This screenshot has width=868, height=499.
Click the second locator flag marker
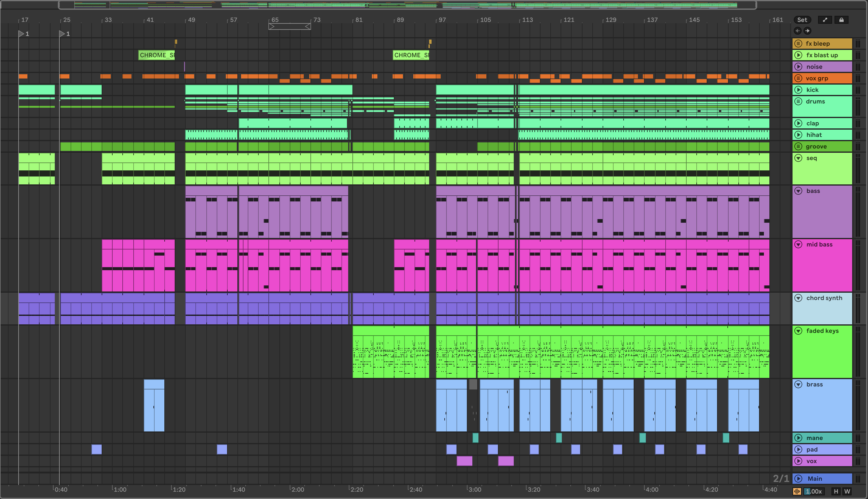tap(62, 33)
